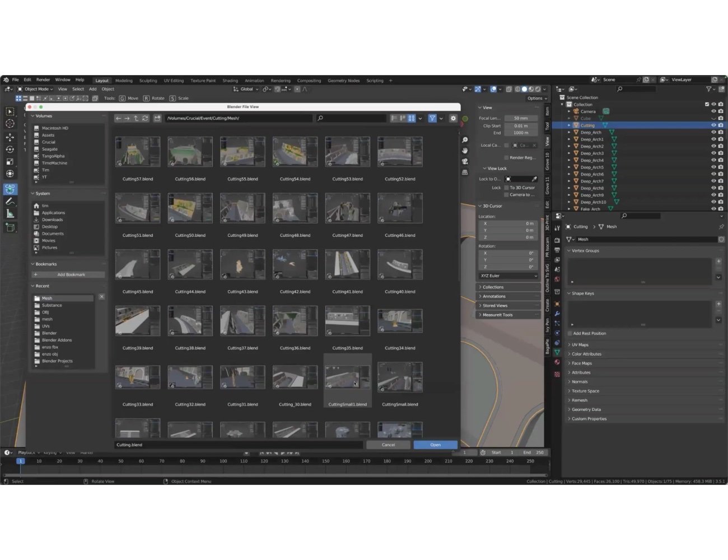Click the parent directory arrow in file browser
Image resolution: width=728 pixels, height=560 pixels.
tap(136, 118)
